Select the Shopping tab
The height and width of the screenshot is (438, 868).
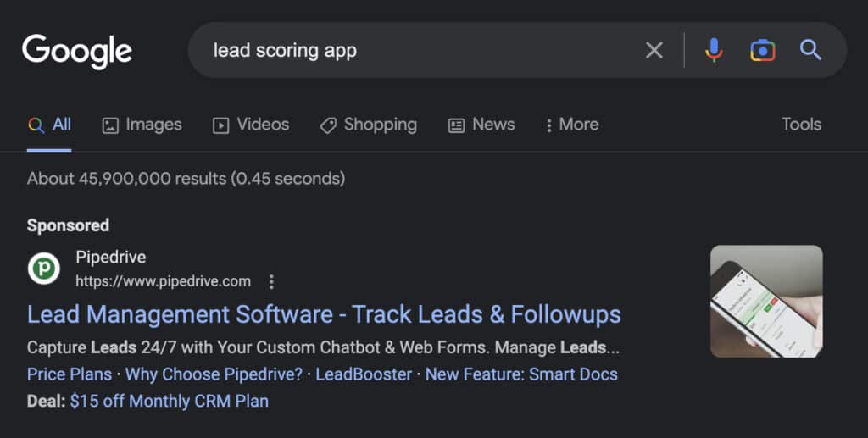pyautogui.click(x=369, y=125)
